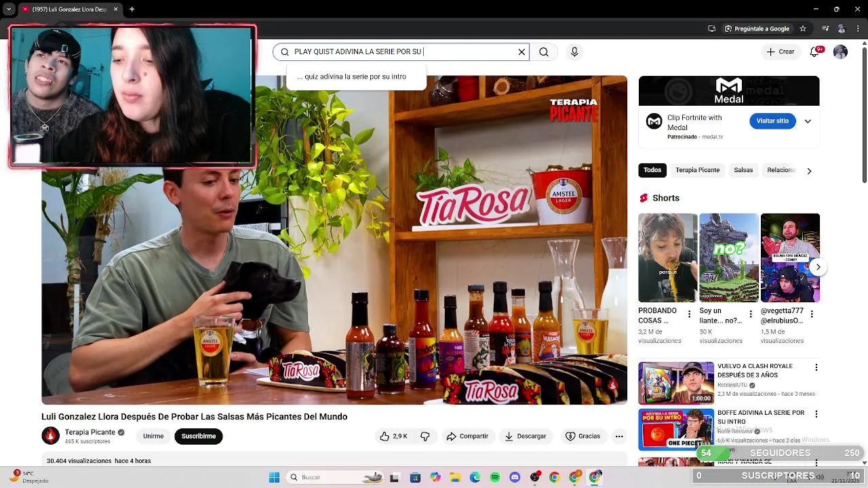Open the Crear upload menu

click(x=781, y=52)
